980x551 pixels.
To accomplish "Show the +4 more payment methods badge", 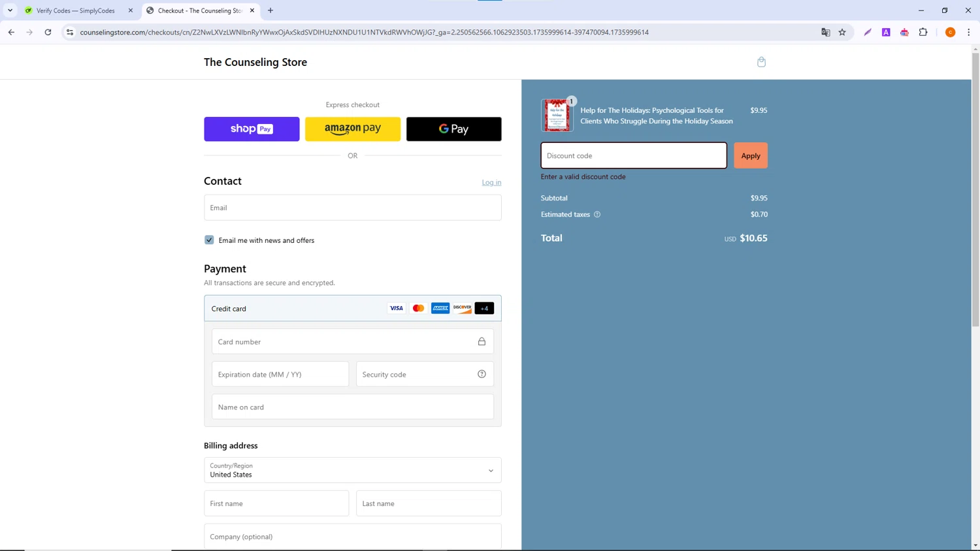I will tap(484, 308).
